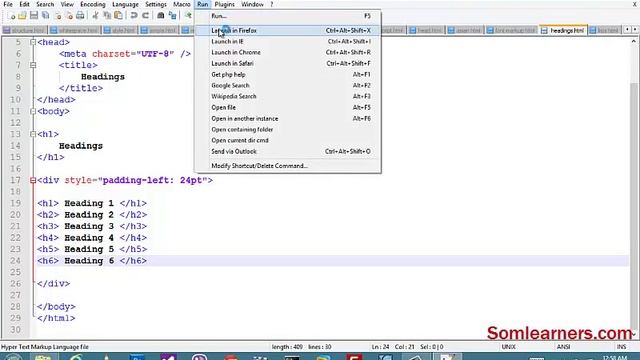Open the Settings menu
This screenshot has width=640, height=360.
point(156,4)
